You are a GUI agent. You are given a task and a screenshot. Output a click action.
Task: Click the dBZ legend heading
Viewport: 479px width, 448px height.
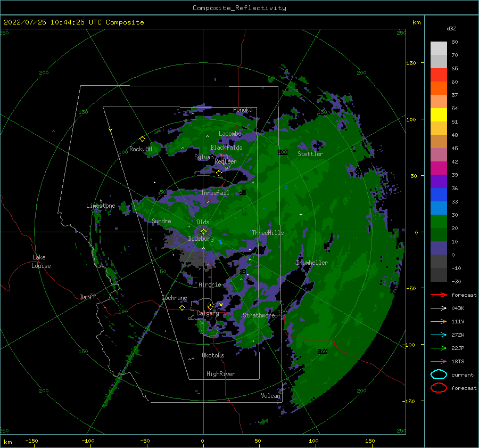point(451,29)
